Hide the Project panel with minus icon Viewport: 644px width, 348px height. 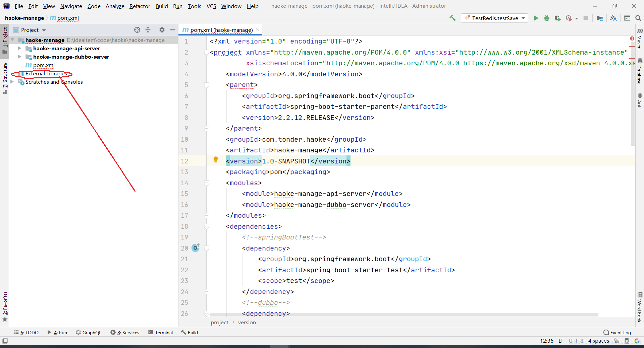coord(173,30)
